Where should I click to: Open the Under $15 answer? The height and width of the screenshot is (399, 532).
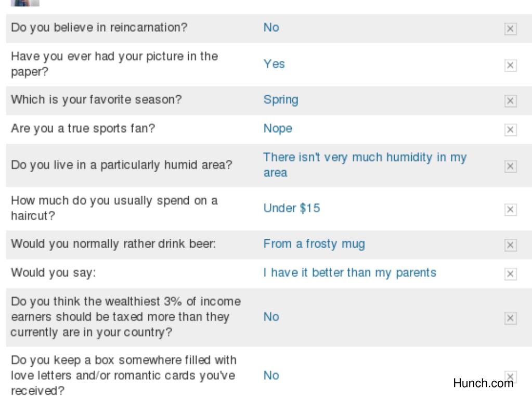coord(292,208)
